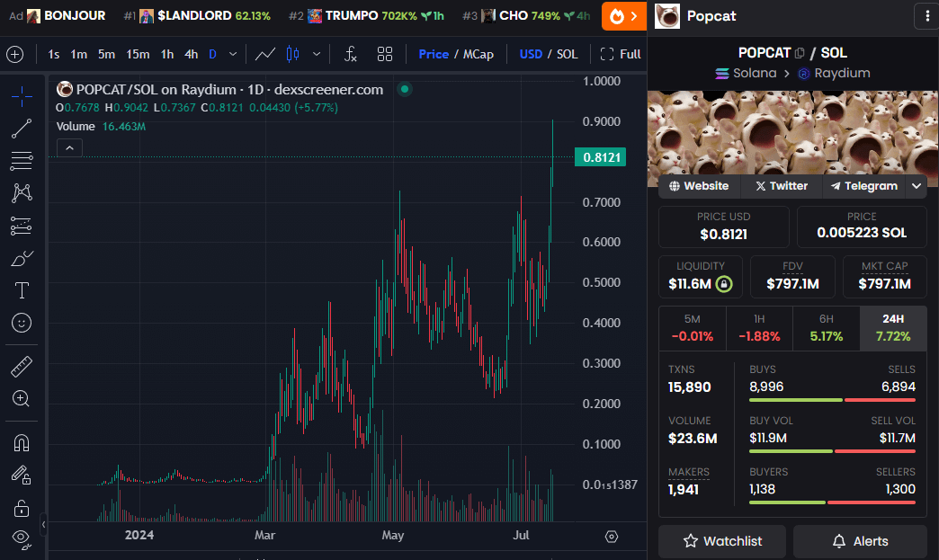
Task: Select the 1m timeframe
Action: pos(79,55)
